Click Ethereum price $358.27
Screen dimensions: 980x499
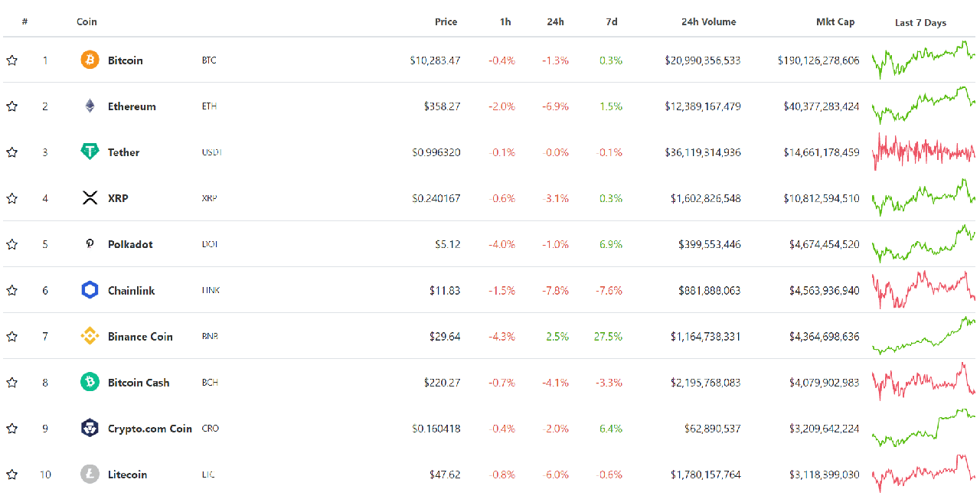click(x=442, y=106)
